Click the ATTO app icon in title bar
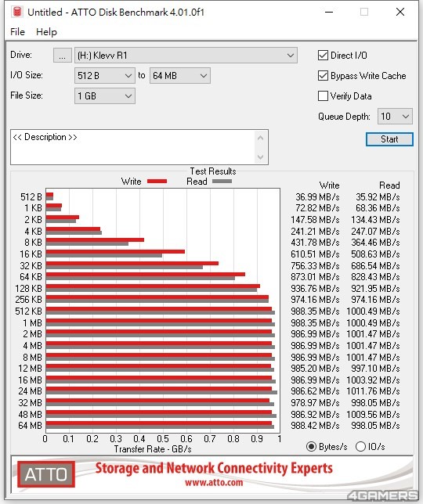 [16, 12]
